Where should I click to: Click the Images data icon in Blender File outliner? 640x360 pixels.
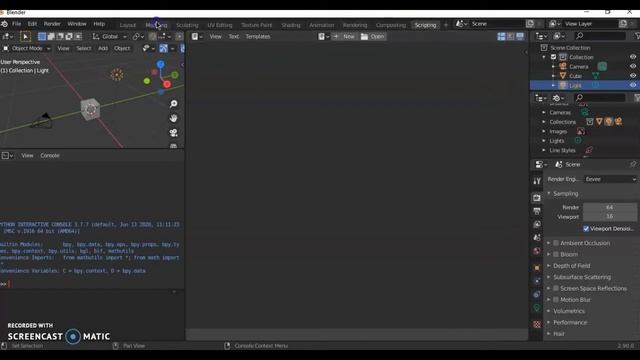click(x=580, y=131)
